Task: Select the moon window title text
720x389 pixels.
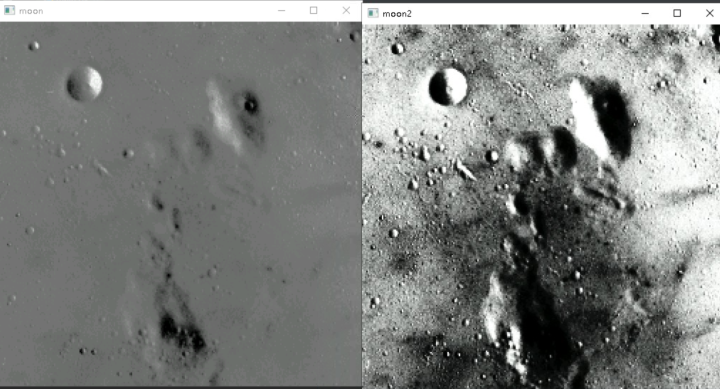Action: click(x=31, y=11)
